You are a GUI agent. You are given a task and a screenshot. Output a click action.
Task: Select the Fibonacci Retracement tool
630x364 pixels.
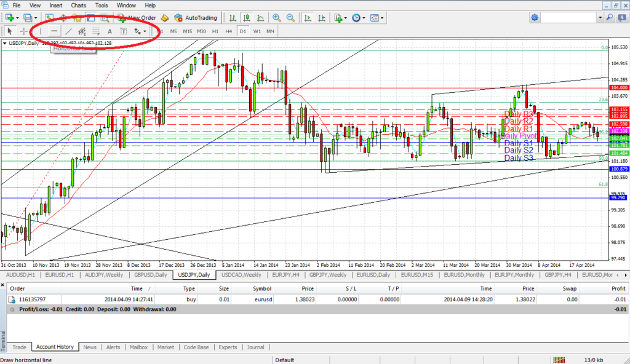coord(95,31)
